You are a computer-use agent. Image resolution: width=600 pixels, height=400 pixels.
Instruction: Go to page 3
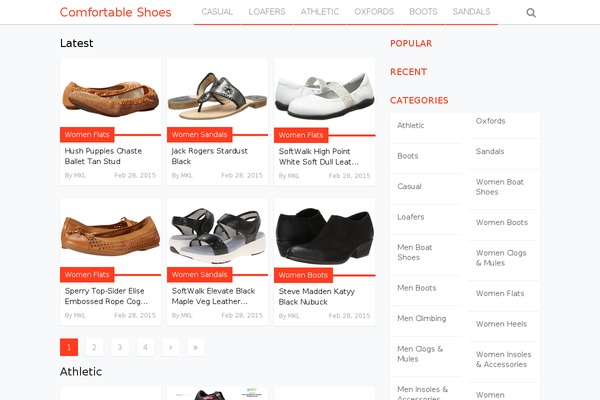(120, 347)
